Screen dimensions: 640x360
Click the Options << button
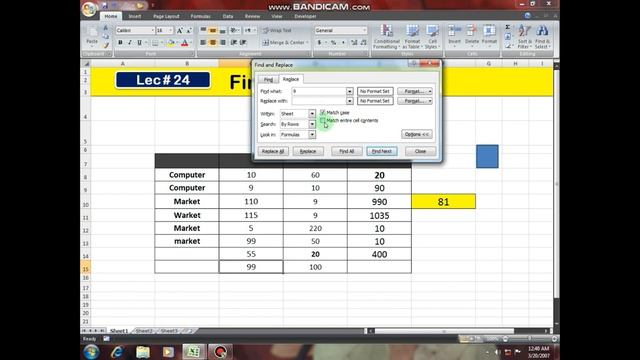417,134
